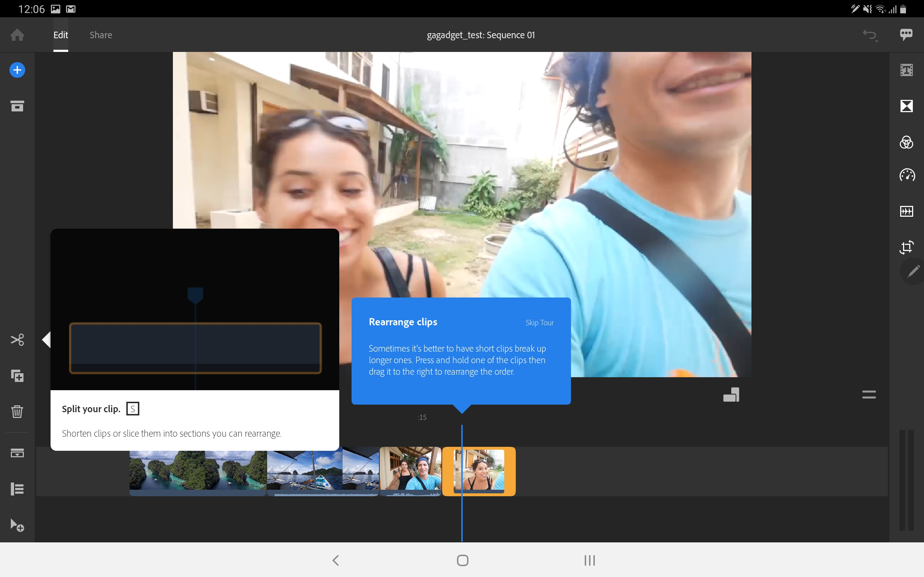This screenshot has width=924, height=577.
Task: Switch to the Share tab
Action: click(101, 35)
